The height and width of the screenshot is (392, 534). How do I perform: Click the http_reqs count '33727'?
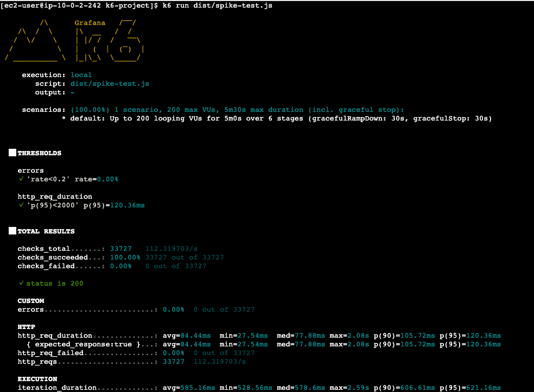coord(174,362)
